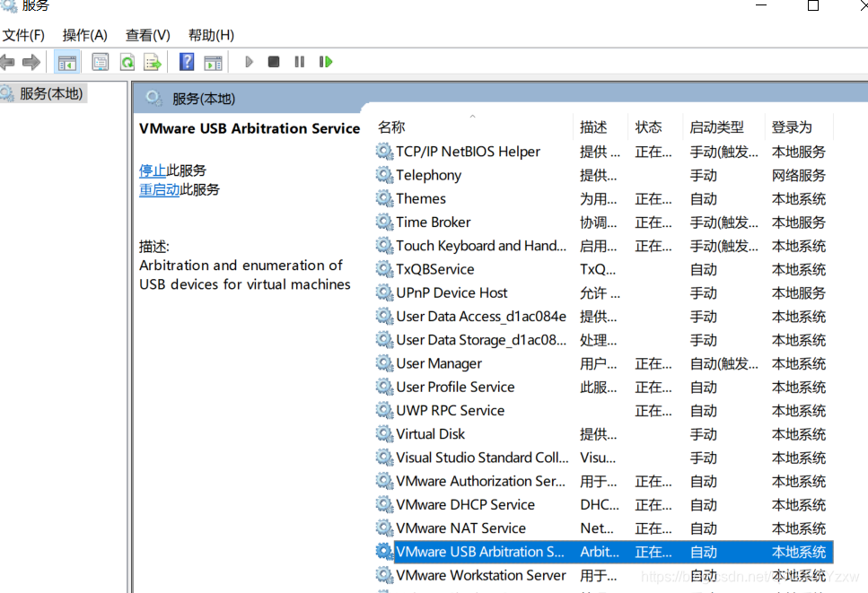The image size is (868, 593).
Task: Click 自动(触发... startup type of User Manager
Action: [x=723, y=363]
